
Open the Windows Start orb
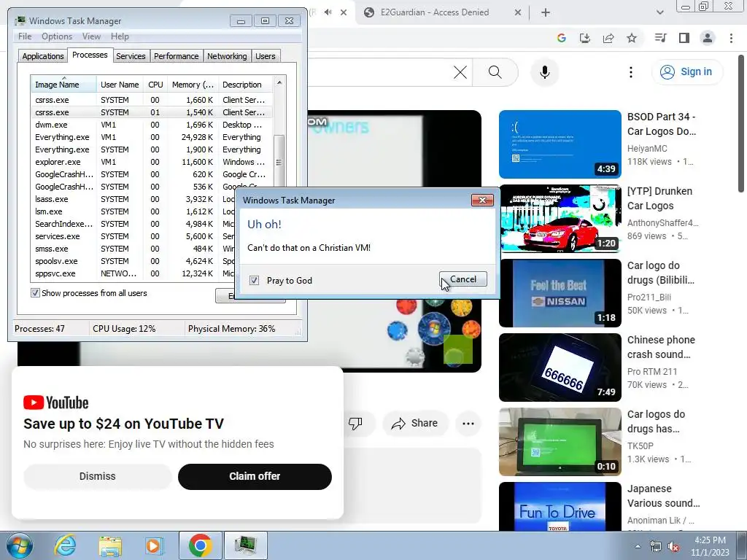(20, 545)
